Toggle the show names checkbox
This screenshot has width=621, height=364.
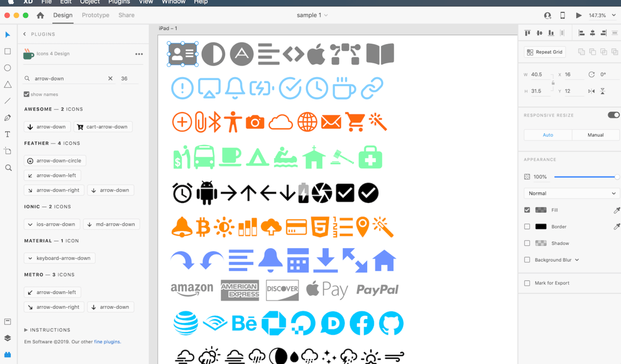(26, 94)
